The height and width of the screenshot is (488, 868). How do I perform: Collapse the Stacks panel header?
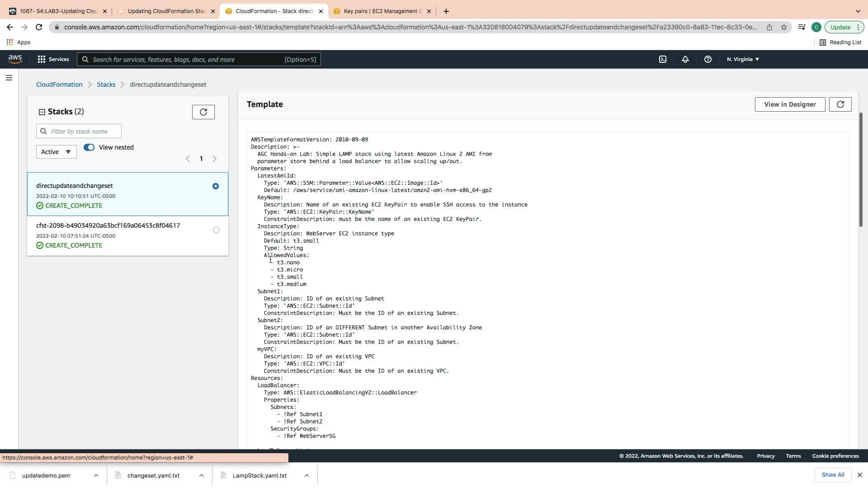(x=42, y=112)
